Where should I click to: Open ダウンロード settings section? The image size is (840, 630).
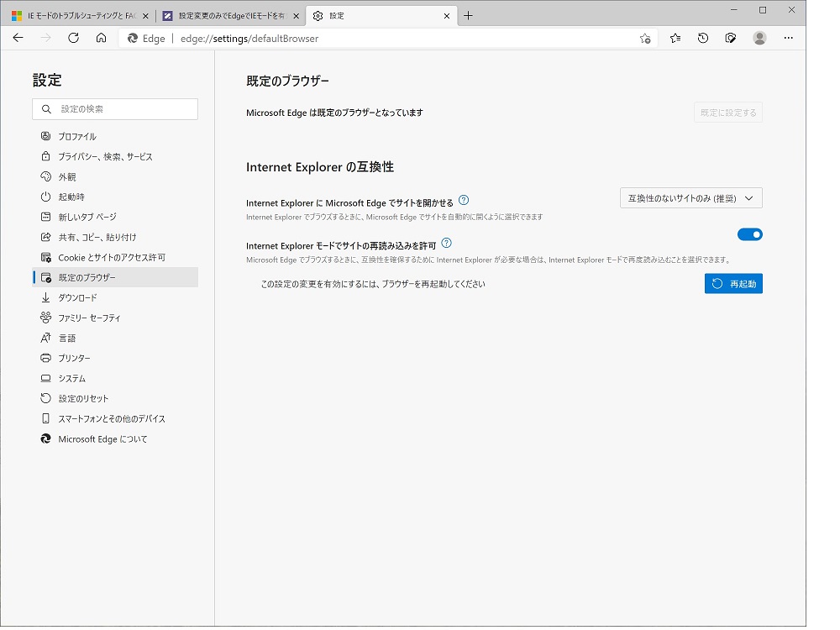coord(114,298)
